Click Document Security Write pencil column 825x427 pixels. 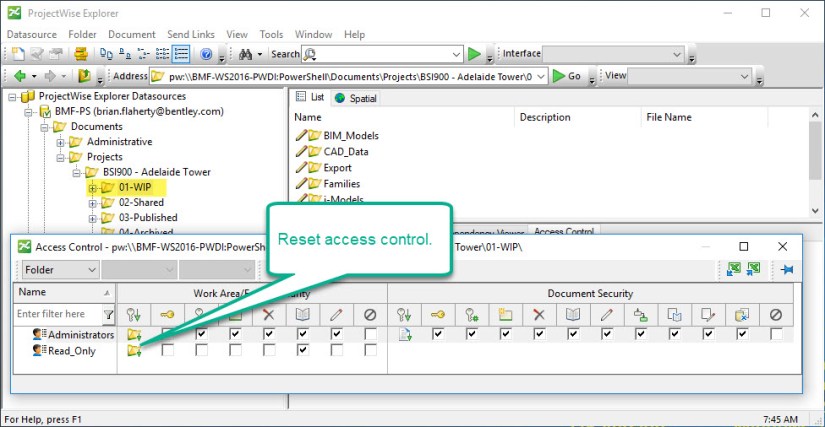pyautogui.click(x=606, y=314)
